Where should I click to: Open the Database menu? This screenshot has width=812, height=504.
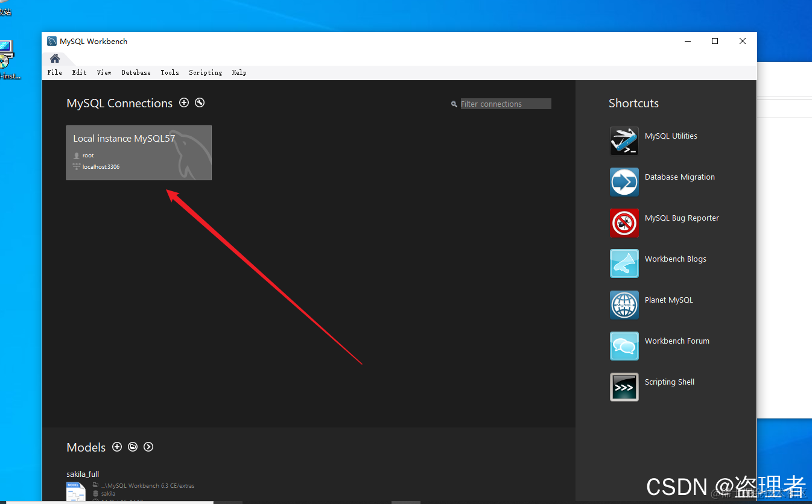click(x=136, y=72)
